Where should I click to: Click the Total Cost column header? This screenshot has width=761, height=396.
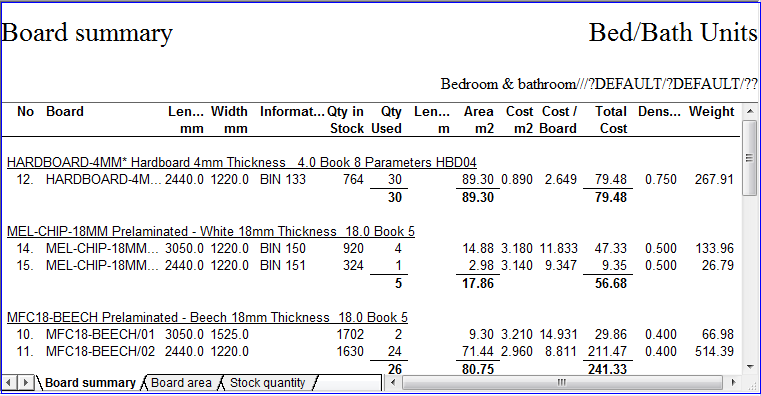612,120
